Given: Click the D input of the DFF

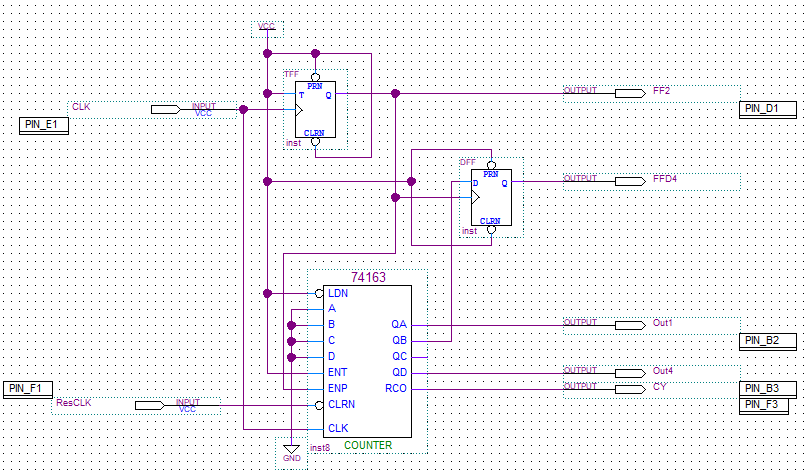Looking at the screenshot, I should point(475,183).
